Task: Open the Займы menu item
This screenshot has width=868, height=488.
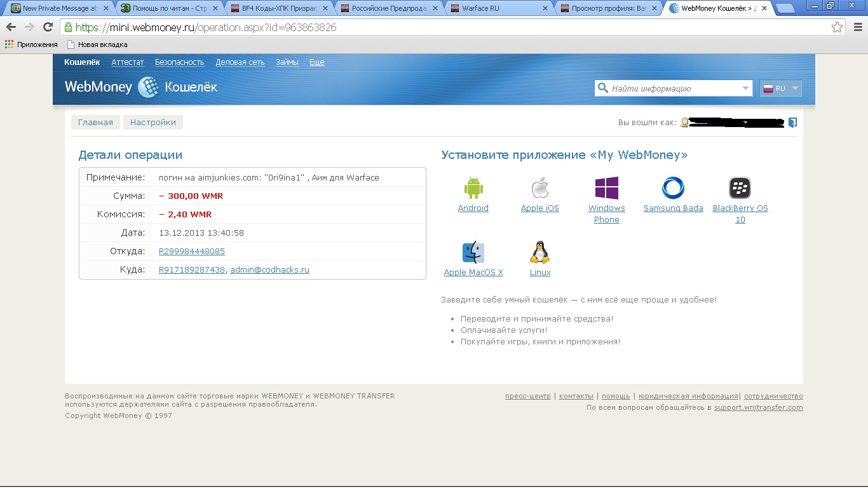Action: [x=287, y=62]
